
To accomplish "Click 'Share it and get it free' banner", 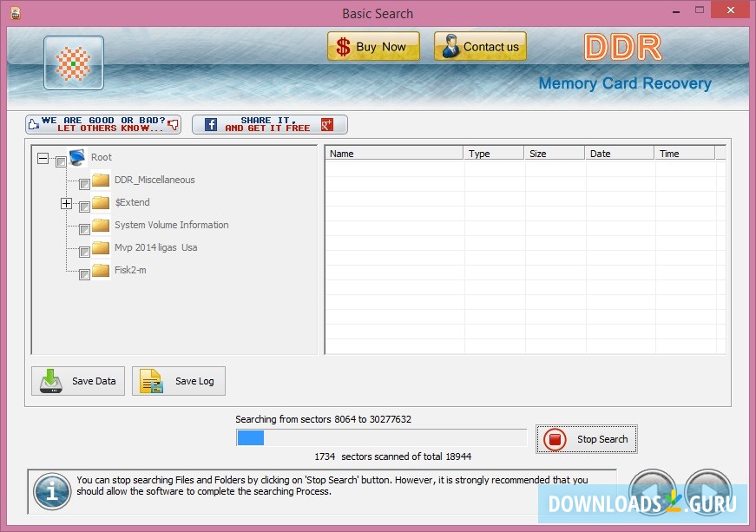I will [270, 124].
